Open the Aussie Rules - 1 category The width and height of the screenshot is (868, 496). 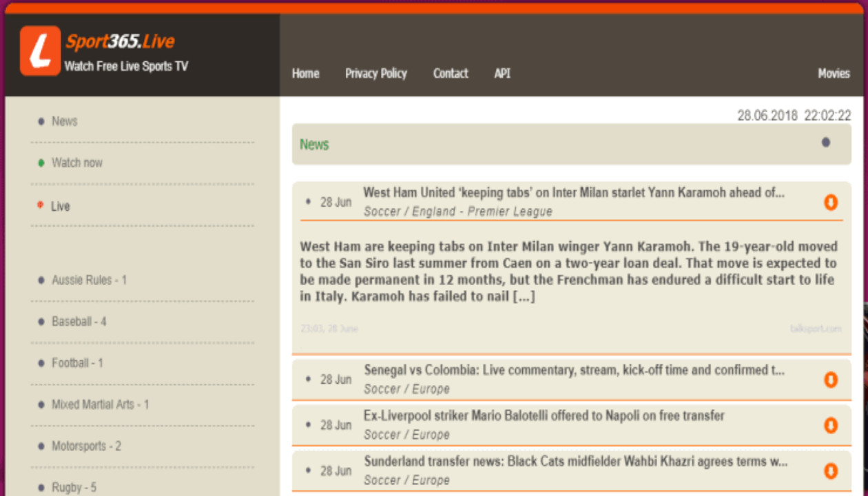point(89,280)
